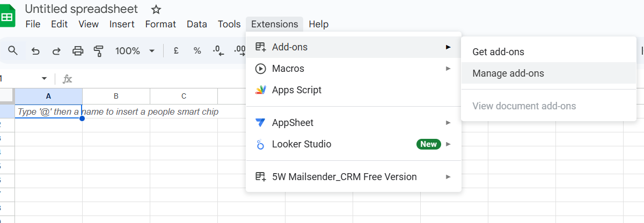
Task: Choose Get add-ons
Action: (548, 52)
